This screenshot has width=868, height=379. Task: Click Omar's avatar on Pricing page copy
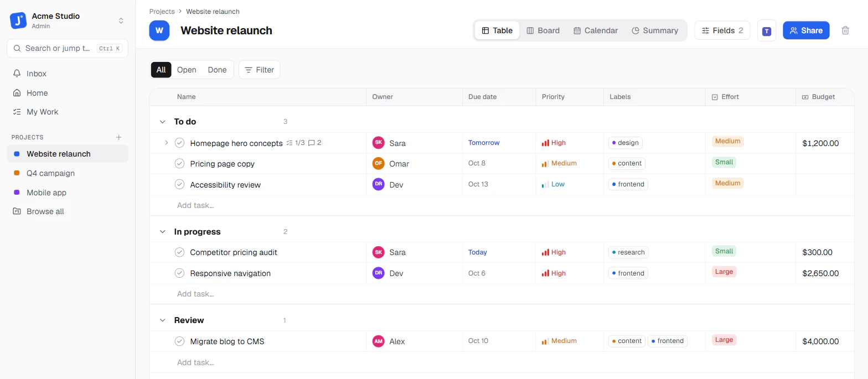tap(379, 163)
